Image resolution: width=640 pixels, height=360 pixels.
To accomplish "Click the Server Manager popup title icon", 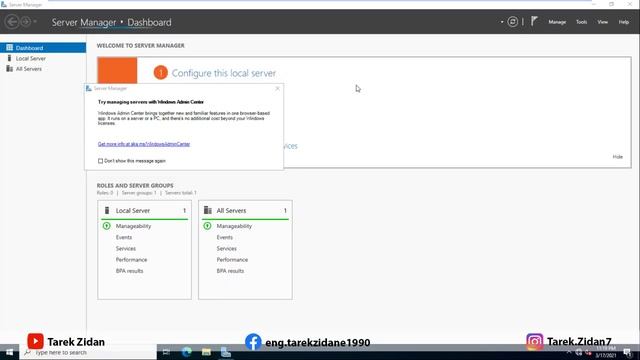I will (89, 88).
